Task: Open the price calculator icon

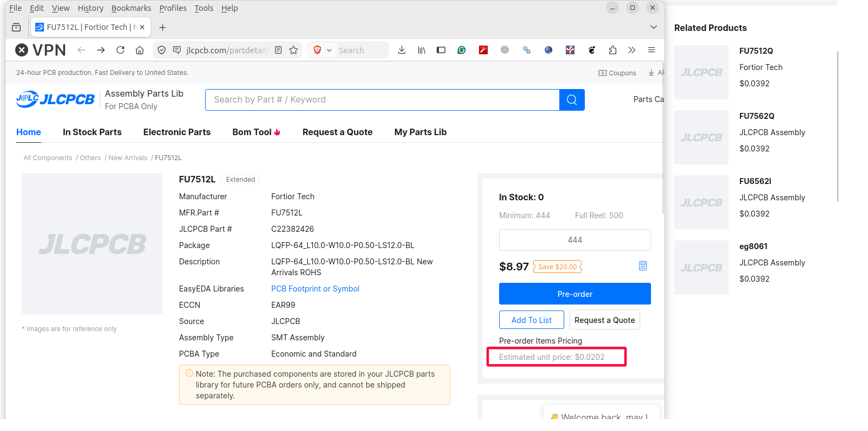Action: [x=643, y=266]
